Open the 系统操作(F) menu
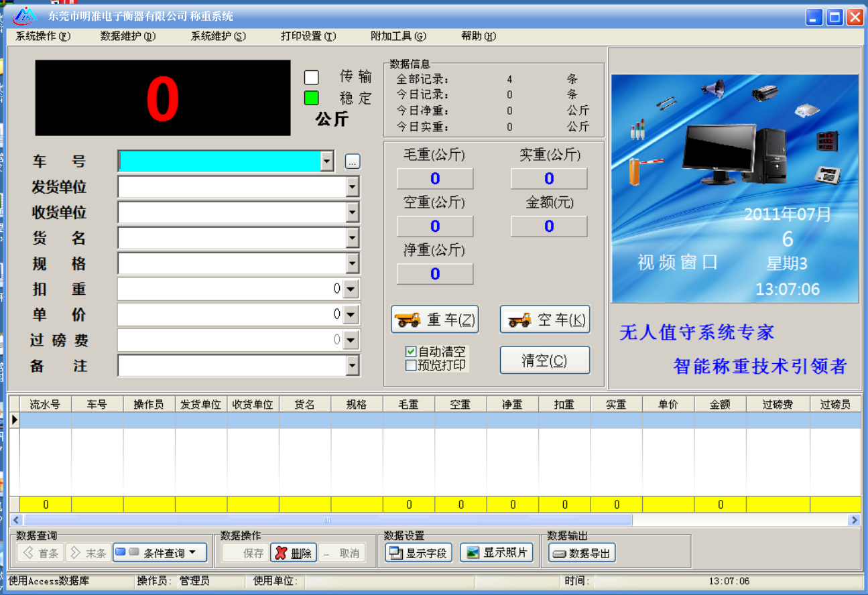The image size is (868, 595). 43,36
